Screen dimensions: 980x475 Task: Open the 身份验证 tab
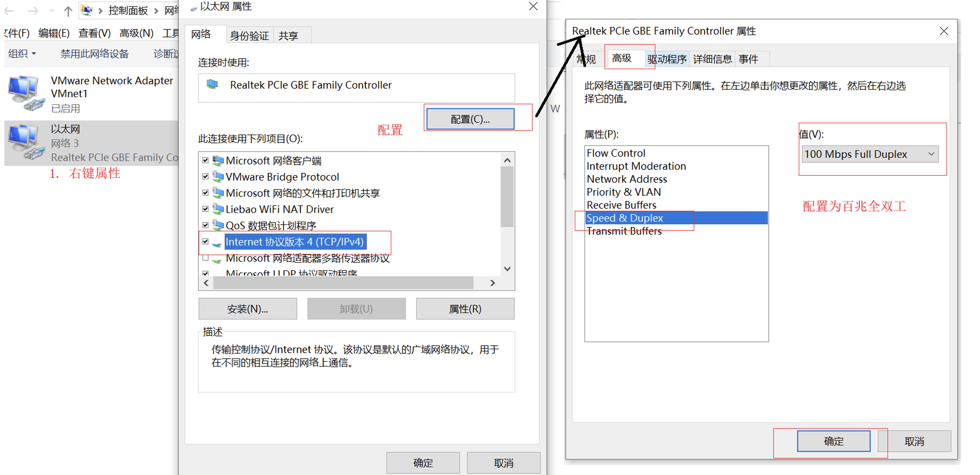coord(249,36)
